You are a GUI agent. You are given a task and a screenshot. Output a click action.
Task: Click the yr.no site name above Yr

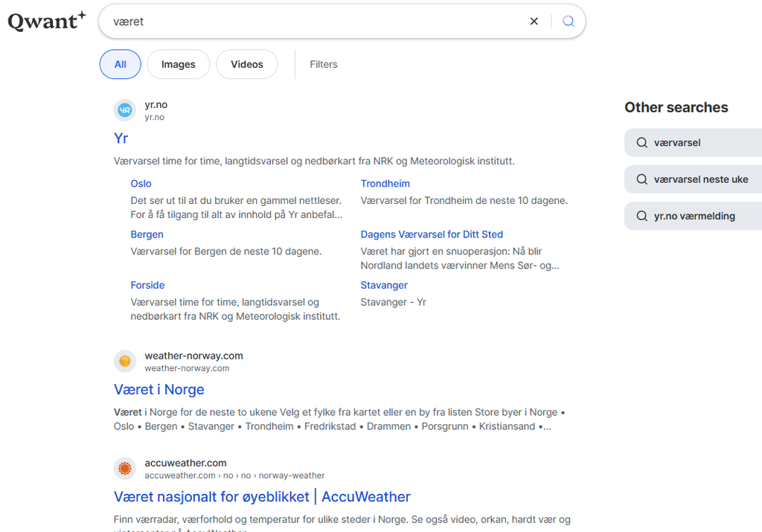point(156,104)
